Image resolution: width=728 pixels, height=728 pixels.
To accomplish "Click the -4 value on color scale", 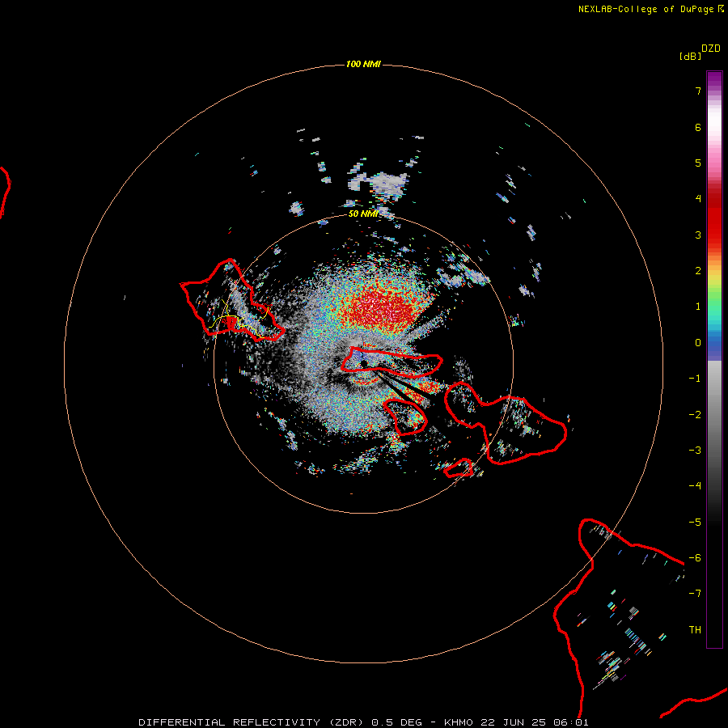I will 695,486.
